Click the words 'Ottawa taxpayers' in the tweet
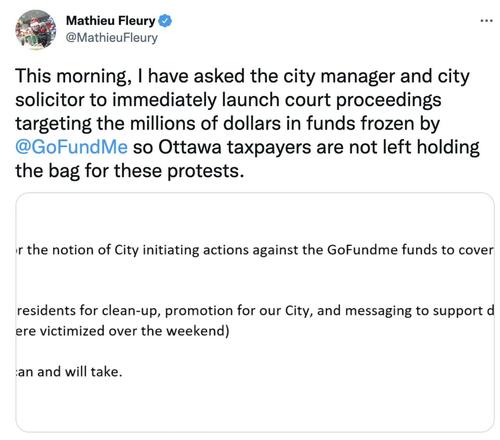The width and height of the screenshot is (500, 440). [235, 147]
